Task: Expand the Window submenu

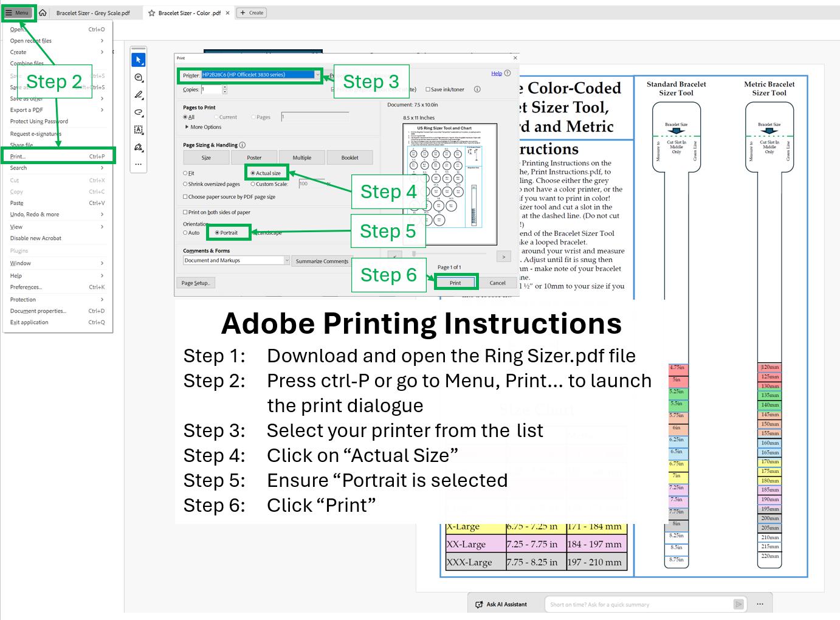Action: [57, 263]
